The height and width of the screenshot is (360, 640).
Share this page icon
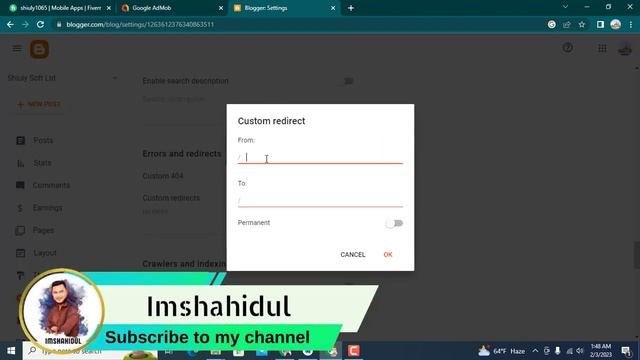(567, 24)
